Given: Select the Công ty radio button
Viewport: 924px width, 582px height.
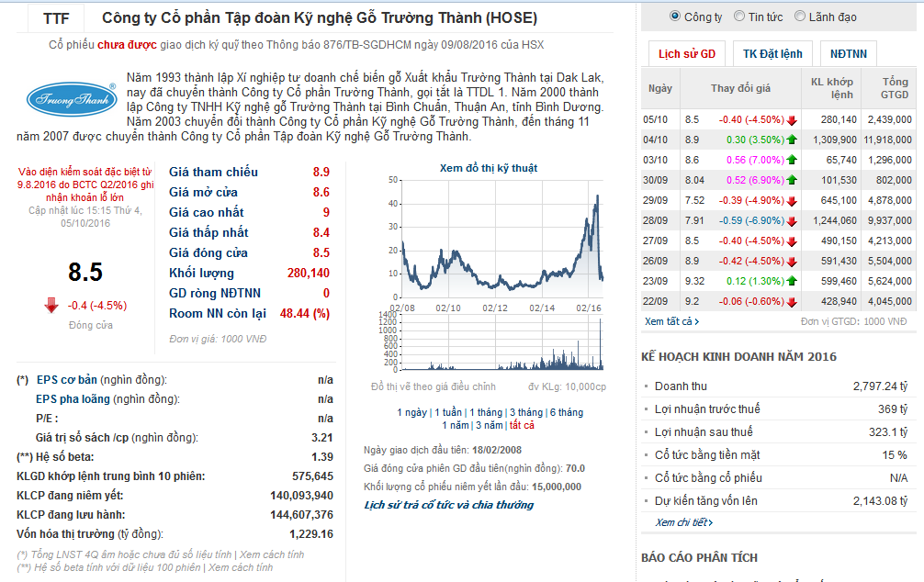Looking at the screenshot, I should [675, 17].
